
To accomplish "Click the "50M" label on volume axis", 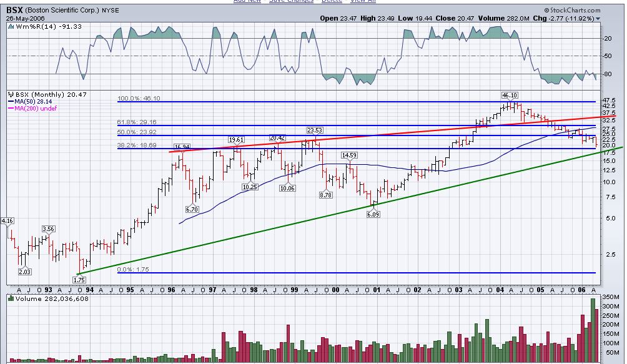I will pos(612,352).
